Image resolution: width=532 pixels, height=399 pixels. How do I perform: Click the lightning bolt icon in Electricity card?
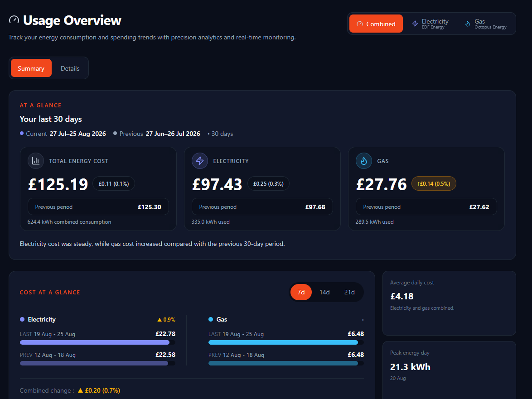tap(200, 161)
